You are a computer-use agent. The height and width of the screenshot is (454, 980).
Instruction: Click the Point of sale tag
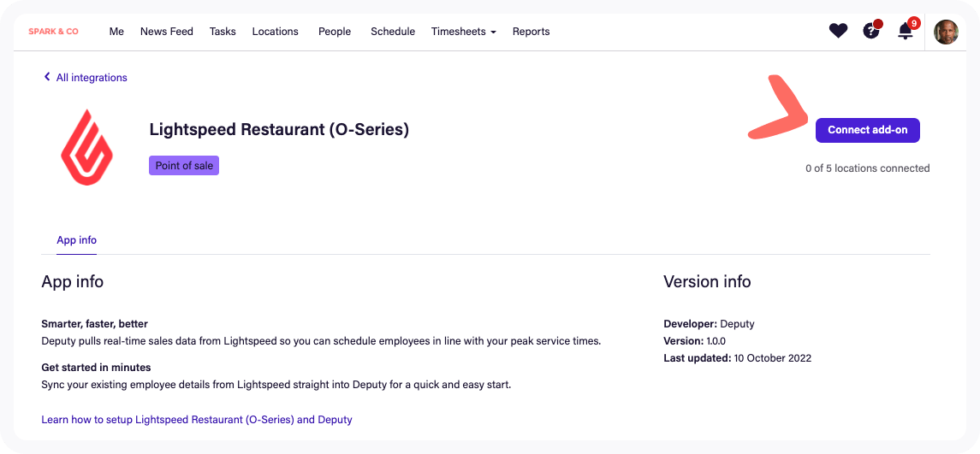[x=184, y=166]
